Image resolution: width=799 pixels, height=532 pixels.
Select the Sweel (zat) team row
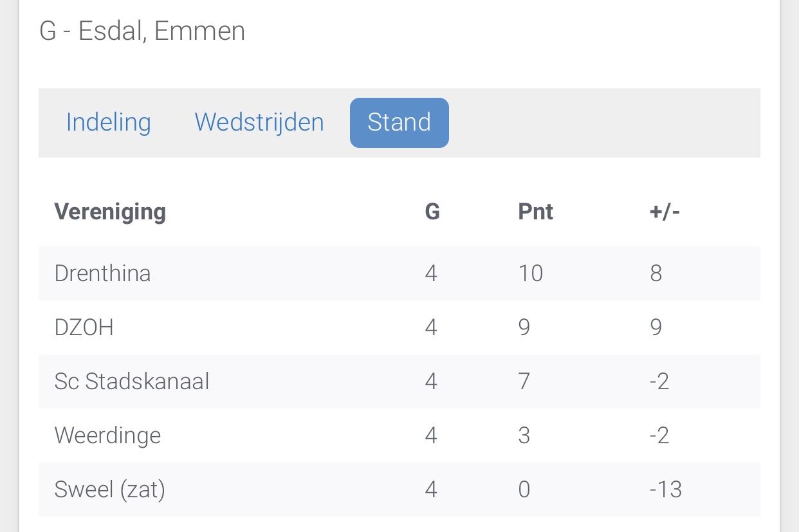[x=399, y=490]
